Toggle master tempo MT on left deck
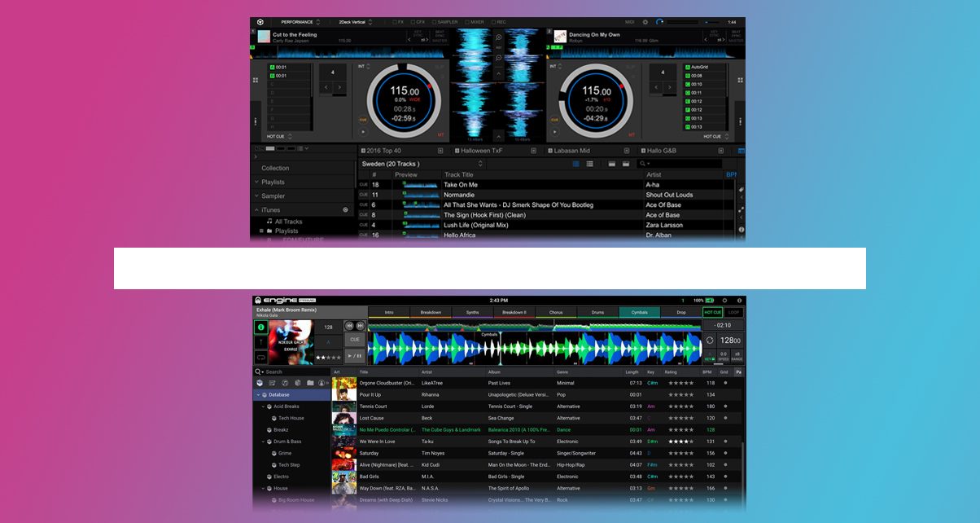 (x=441, y=135)
